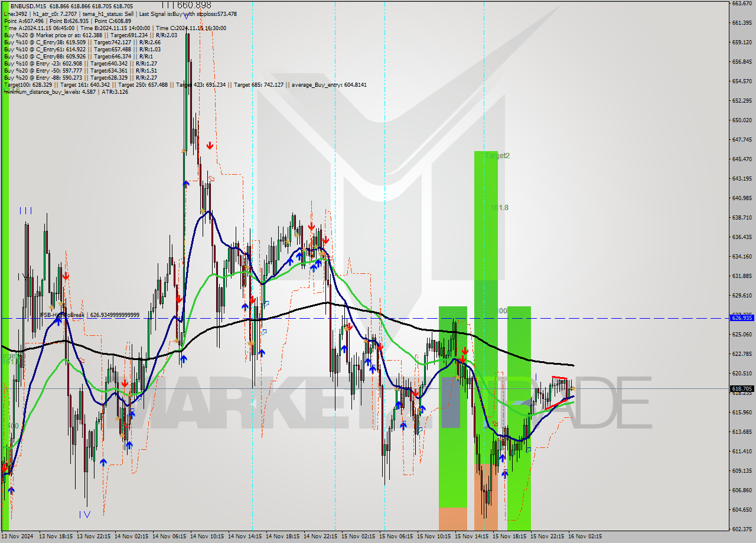Click 654.570 on the price scale
Viewport: 756px width, 543px height.
tap(741, 81)
